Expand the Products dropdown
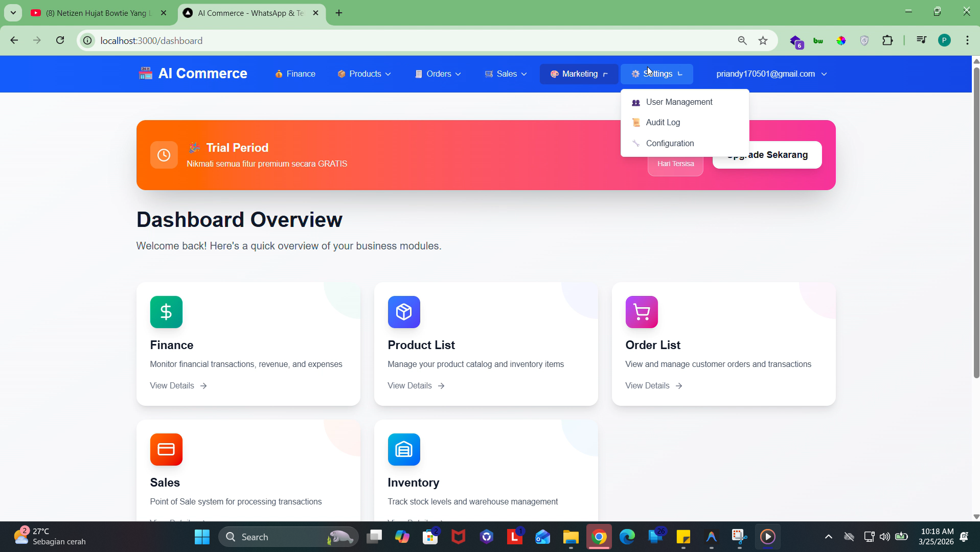 pos(364,74)
